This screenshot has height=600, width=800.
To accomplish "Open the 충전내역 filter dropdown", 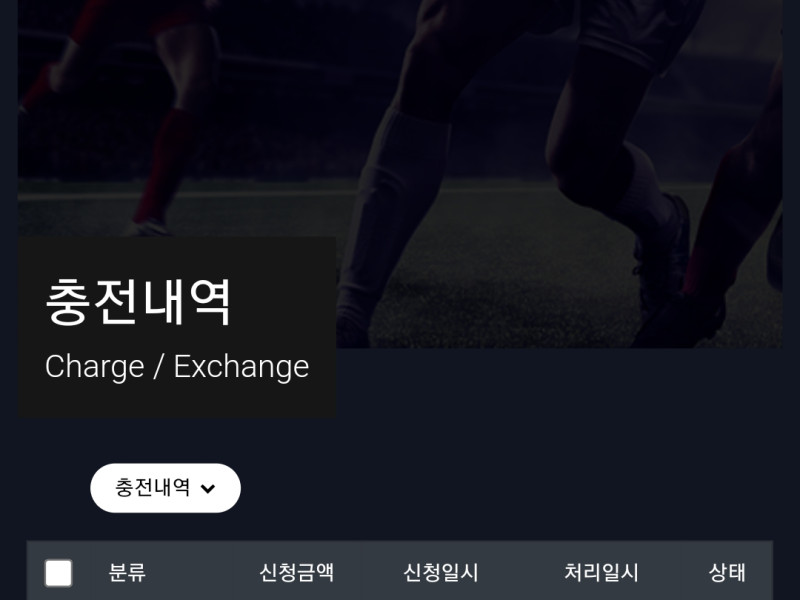I will (x=165, y=488).
